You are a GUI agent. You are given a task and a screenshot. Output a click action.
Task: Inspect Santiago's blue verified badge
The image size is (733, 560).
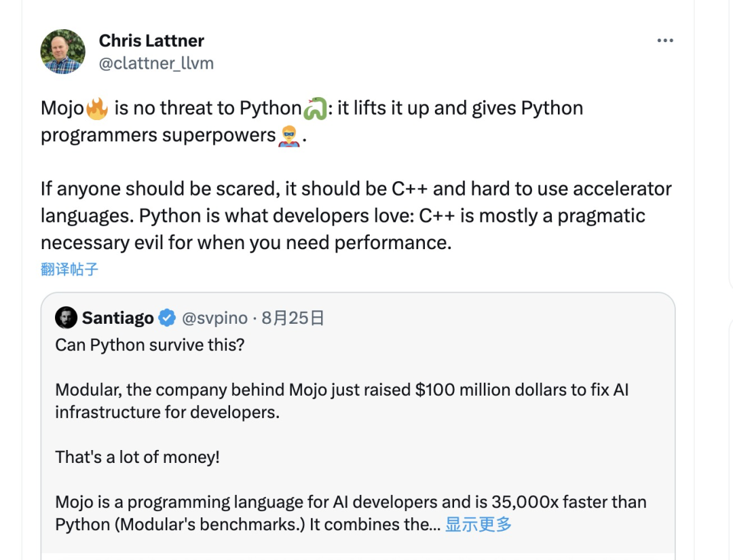(167, 318)
